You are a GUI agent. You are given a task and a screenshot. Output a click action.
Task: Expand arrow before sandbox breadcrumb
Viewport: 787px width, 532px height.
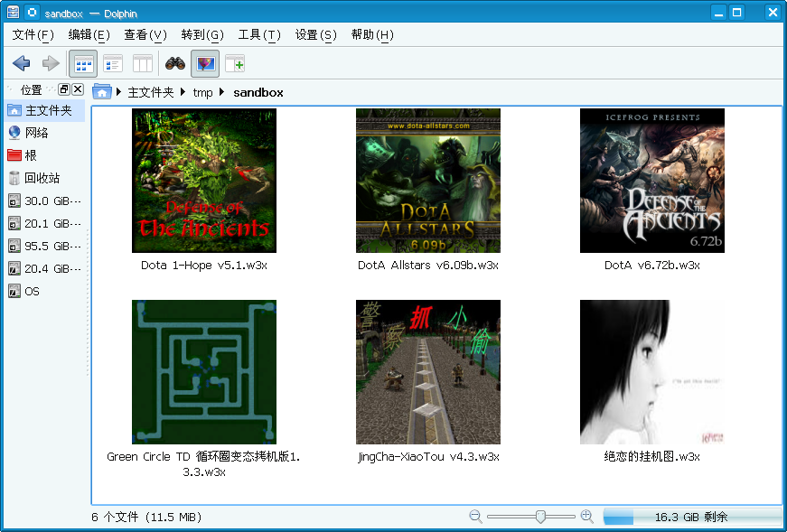222,92
